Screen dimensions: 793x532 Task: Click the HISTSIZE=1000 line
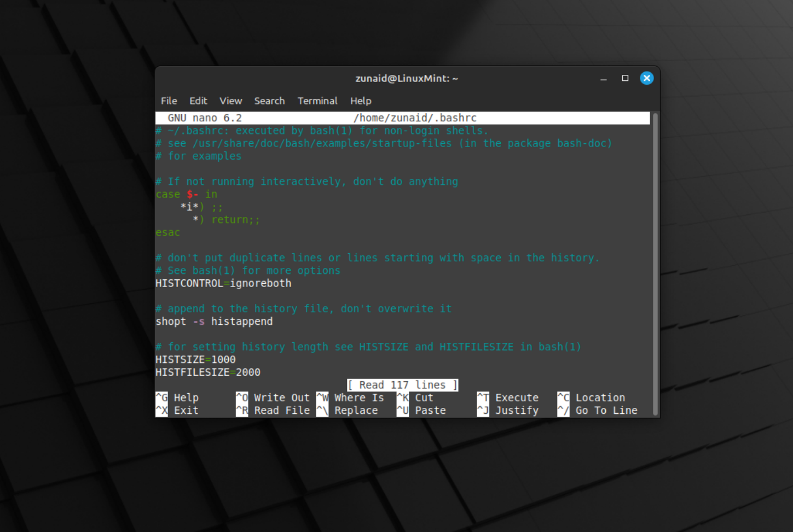click(x=195, y=359)
